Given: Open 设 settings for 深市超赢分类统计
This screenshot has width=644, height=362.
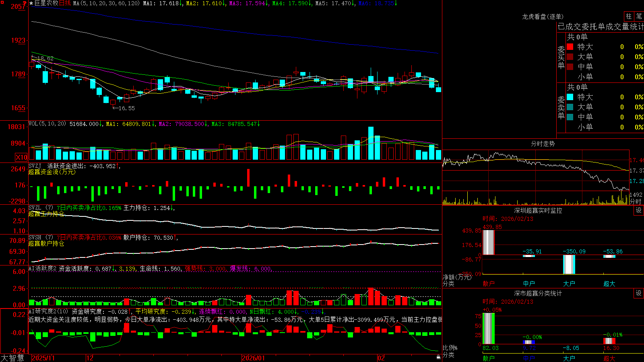Looking at the screenshot, I should click(x=639, y=293).
